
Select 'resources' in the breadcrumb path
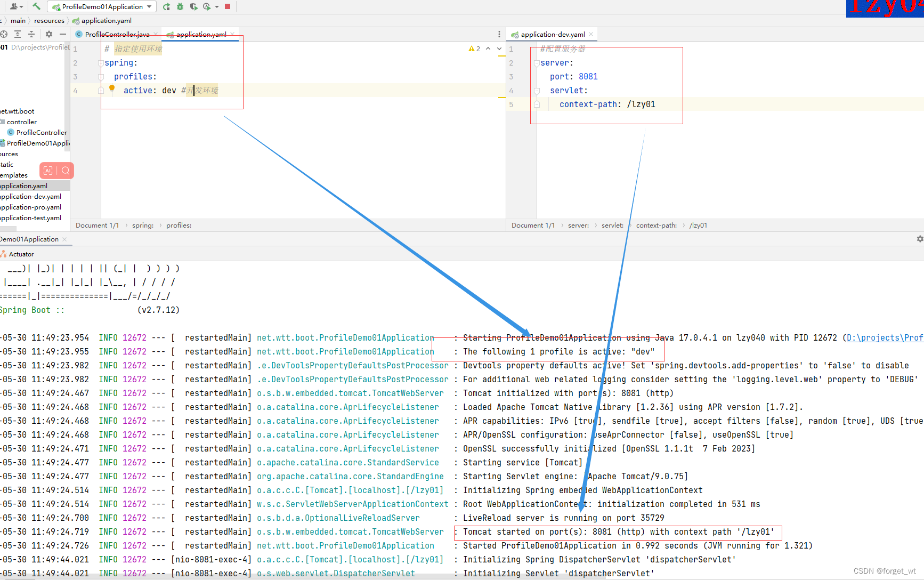pyautogui.click(x=49, y=21)
